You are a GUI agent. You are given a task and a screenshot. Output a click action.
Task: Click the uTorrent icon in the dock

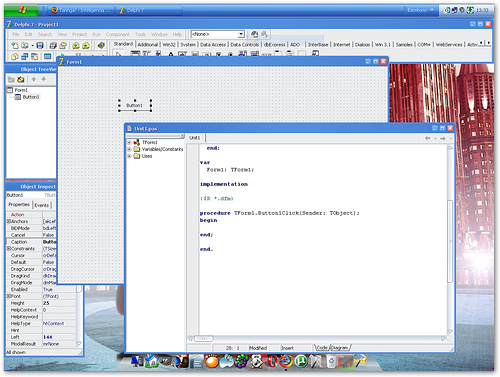coord(301,361)
